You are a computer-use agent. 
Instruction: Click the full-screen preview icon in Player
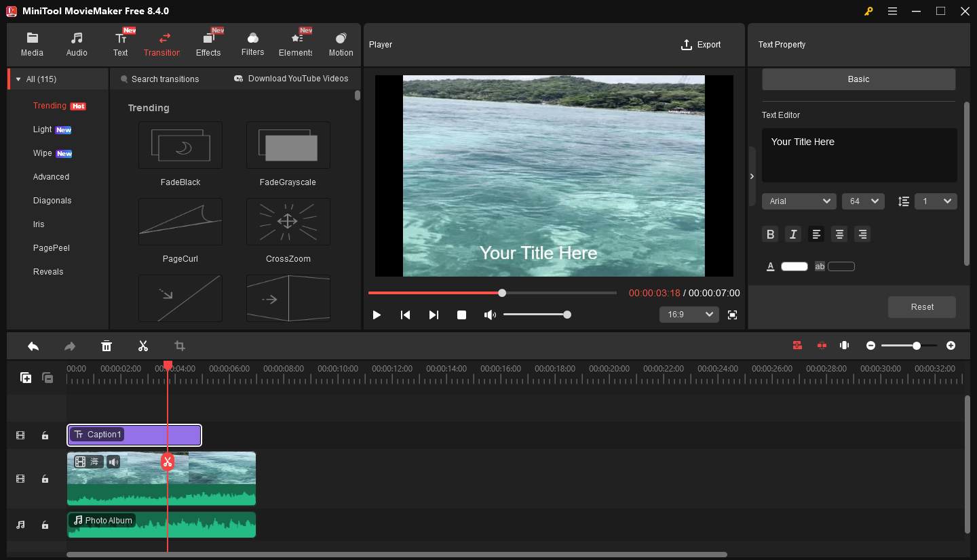[732, 315]
